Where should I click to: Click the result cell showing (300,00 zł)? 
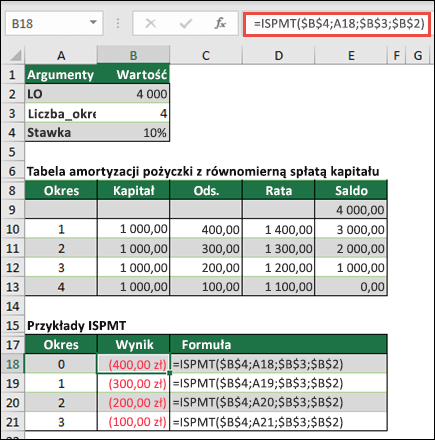coord(133,383)
